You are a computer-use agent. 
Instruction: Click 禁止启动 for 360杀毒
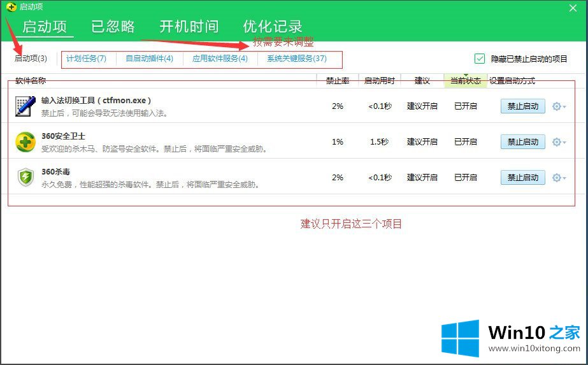click(x=523, y=178)
